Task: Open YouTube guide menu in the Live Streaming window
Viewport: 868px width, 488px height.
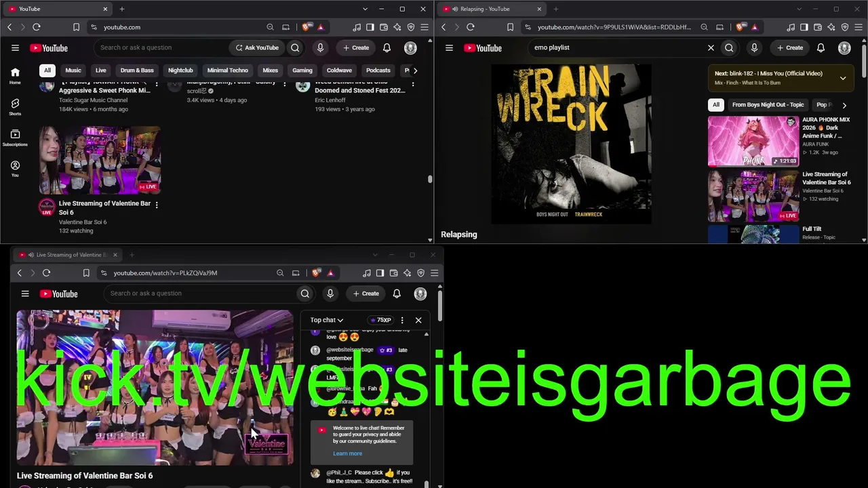Action: point(25,293)
